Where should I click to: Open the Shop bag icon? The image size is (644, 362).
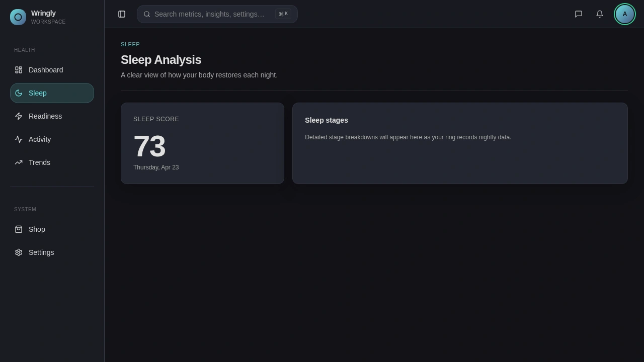point(19,229)
